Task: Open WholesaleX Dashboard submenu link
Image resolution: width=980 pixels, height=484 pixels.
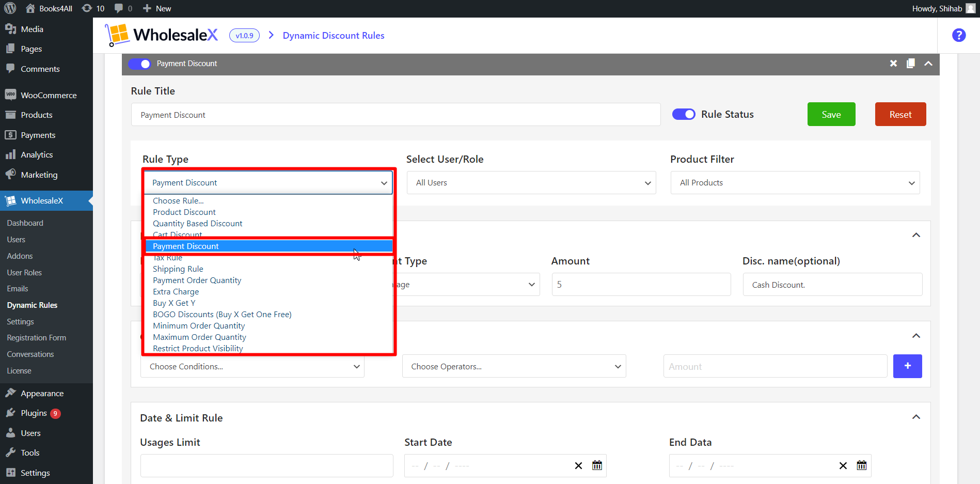Action: (x=25, y=223)
